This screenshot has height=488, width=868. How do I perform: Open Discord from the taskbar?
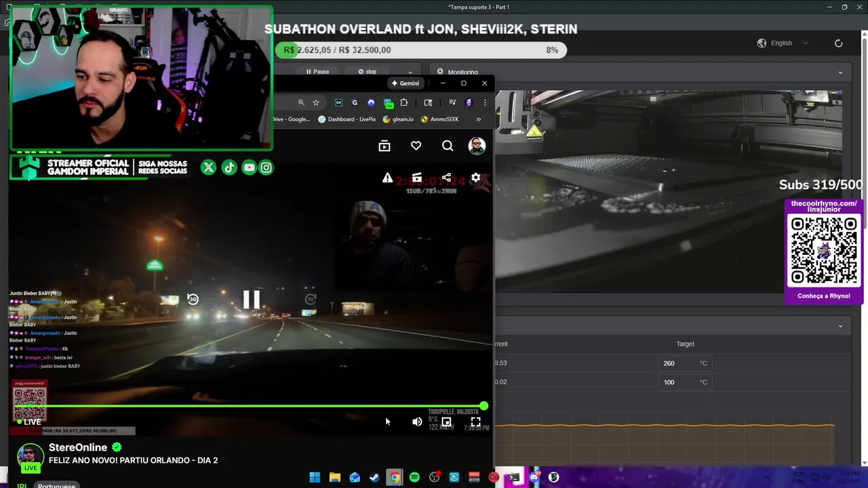click(534, 477)
